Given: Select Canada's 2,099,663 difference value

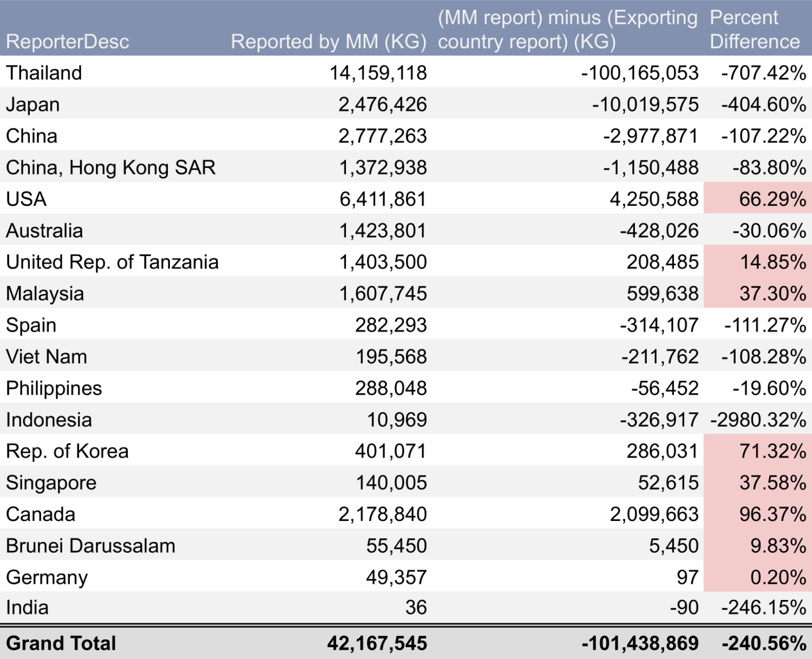Looking at the screenshot, I should (x=654, y=514).
